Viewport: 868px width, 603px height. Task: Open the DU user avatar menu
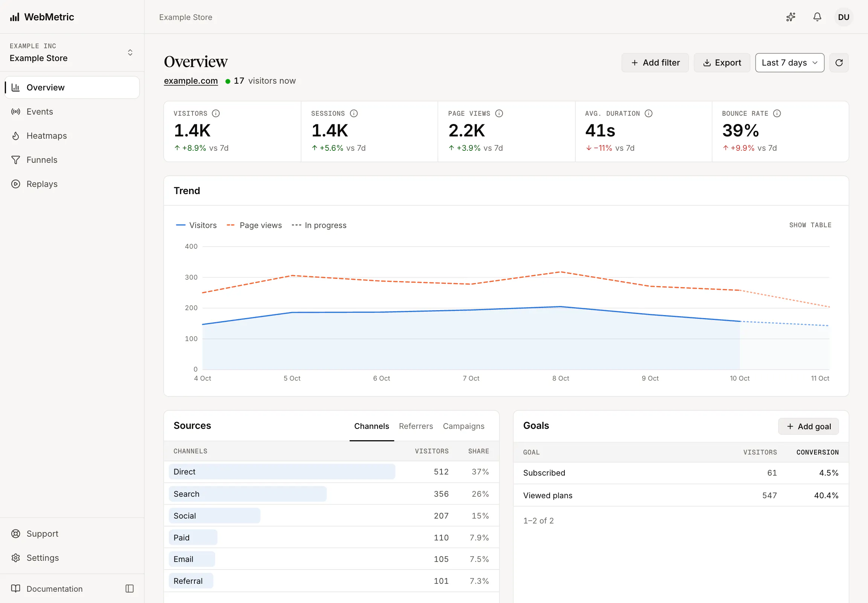[x=844, y=17]
